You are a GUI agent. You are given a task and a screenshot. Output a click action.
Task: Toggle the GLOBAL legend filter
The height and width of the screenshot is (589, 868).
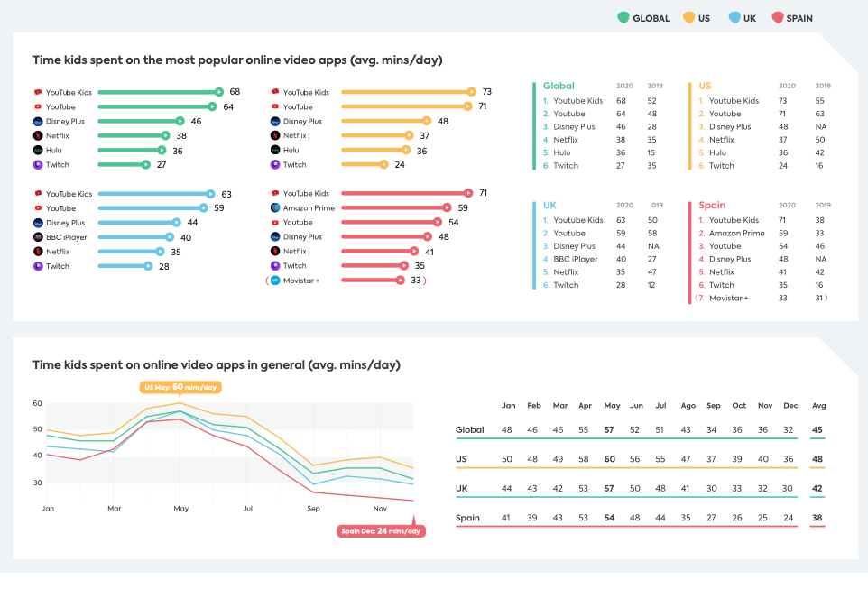coord(643,18)
